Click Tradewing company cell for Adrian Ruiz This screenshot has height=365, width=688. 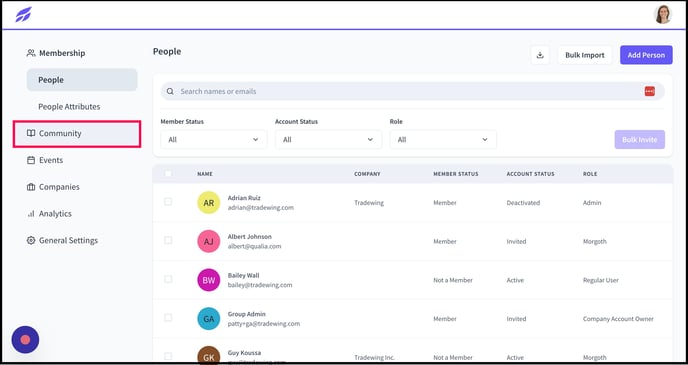(369, 203)
